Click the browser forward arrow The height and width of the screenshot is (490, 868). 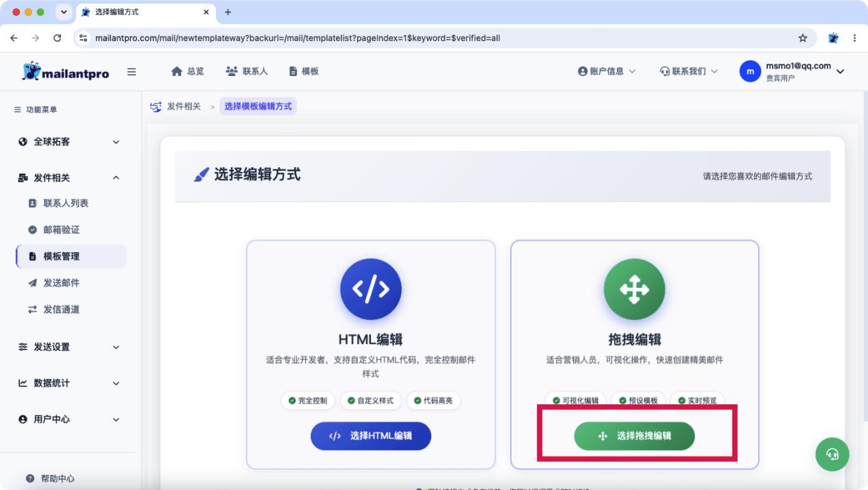pos(36,38)
